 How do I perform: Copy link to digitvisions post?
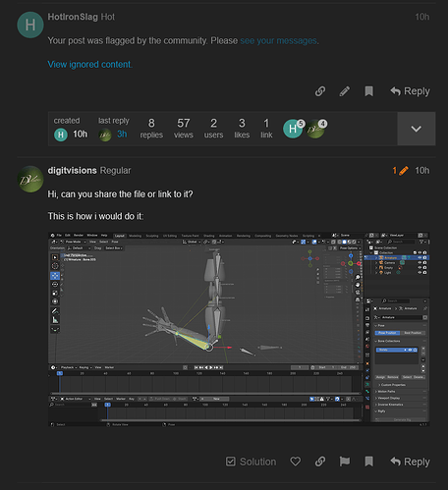point(320,462)
